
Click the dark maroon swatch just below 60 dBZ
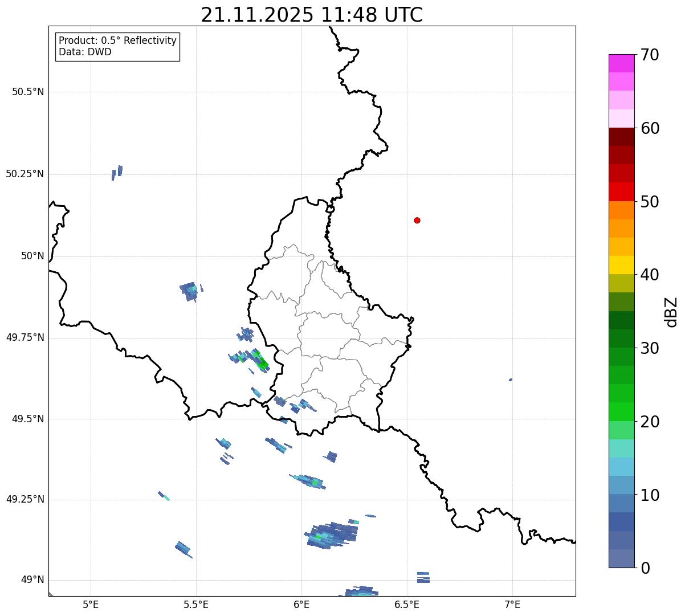point(621,137)
